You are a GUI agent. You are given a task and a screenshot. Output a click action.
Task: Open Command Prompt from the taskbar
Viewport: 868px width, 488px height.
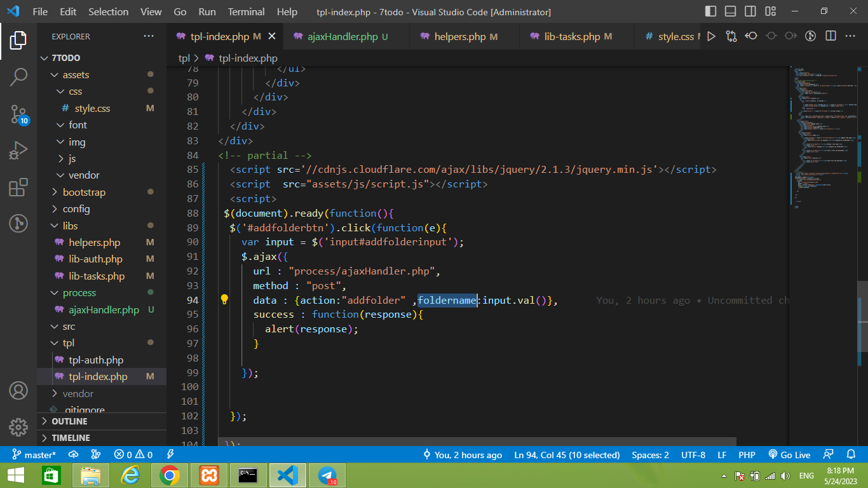tap(248, 475)
